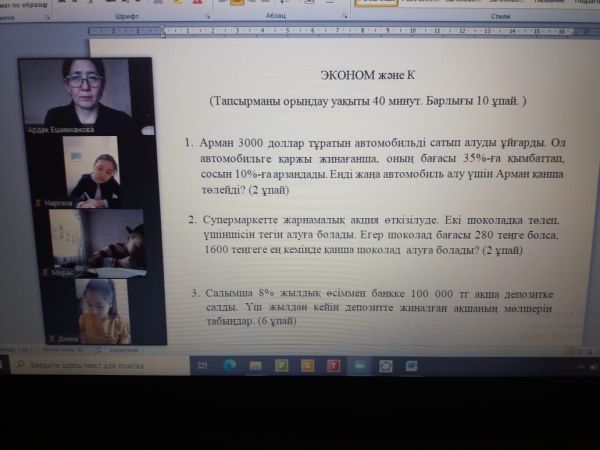
Task: Open File Explorer from the taskbar
Action: coord(256,365)
